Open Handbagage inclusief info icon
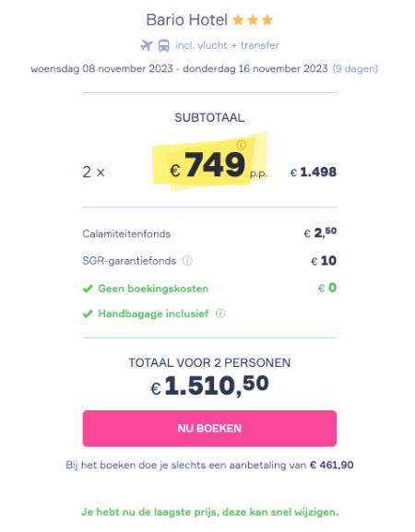 (220, 313)
